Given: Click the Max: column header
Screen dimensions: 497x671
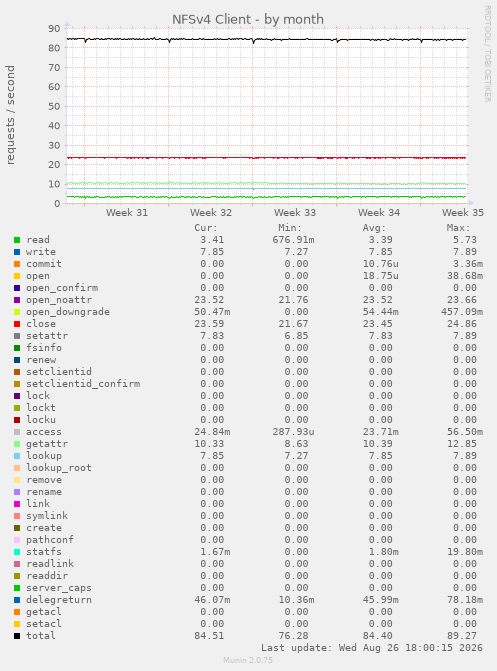Looking at the screenshot, I should coord(458,228).
